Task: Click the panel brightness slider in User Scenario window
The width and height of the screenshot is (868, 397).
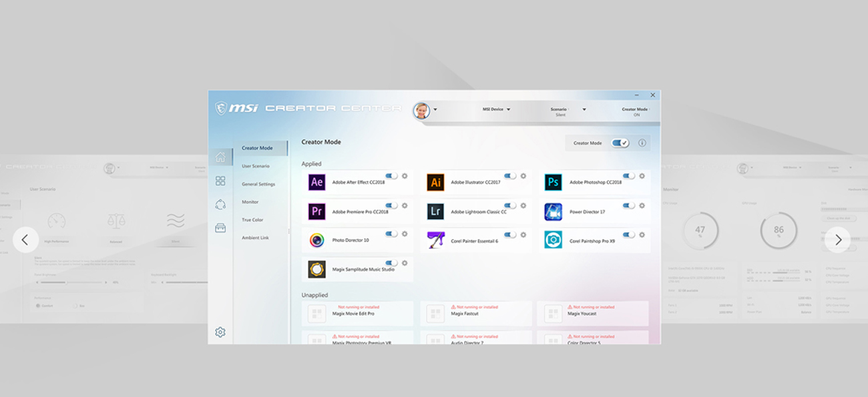Action: (x=72, y=282)
